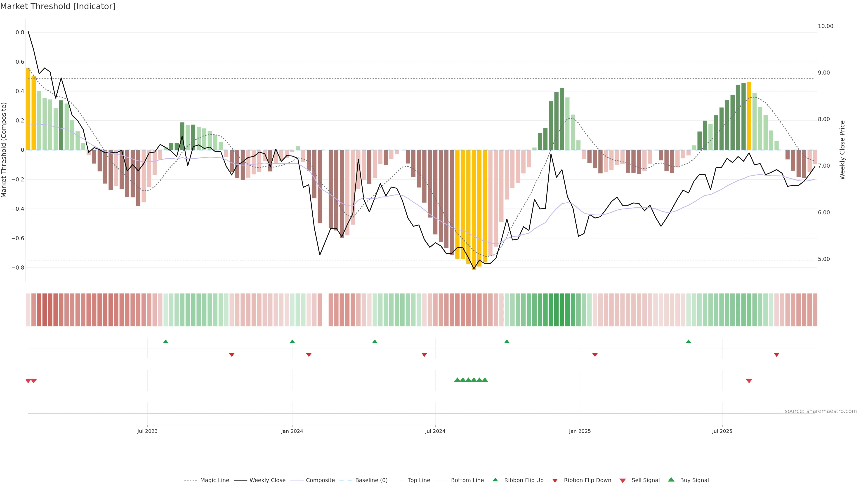Click the Top Line legend label
The image size is (868, 488).
[x=419, y=480]
